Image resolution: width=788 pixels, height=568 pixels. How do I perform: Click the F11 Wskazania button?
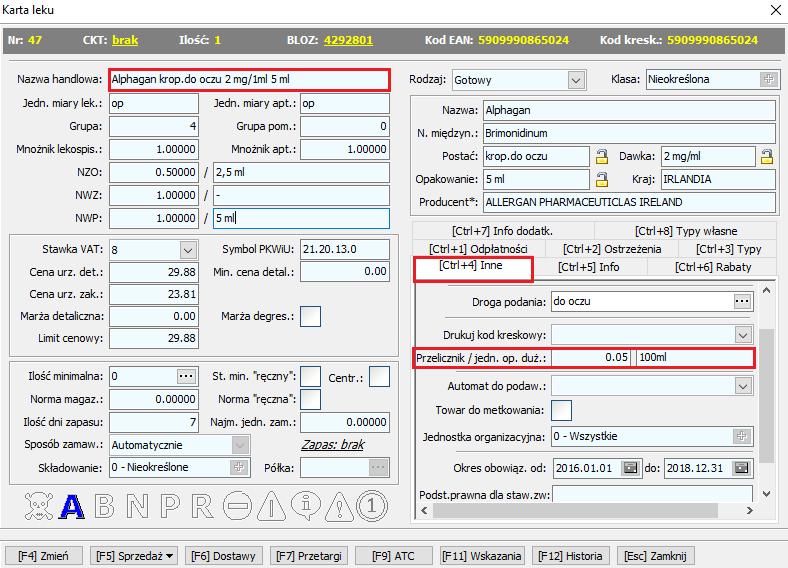point(481,556)
